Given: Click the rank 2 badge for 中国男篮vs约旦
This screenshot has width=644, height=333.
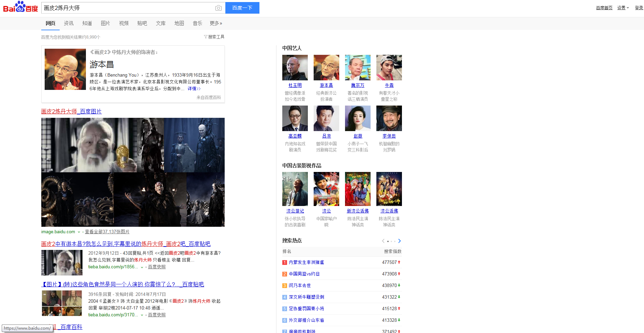Looking at the screenshot, I should click(285, 274).
